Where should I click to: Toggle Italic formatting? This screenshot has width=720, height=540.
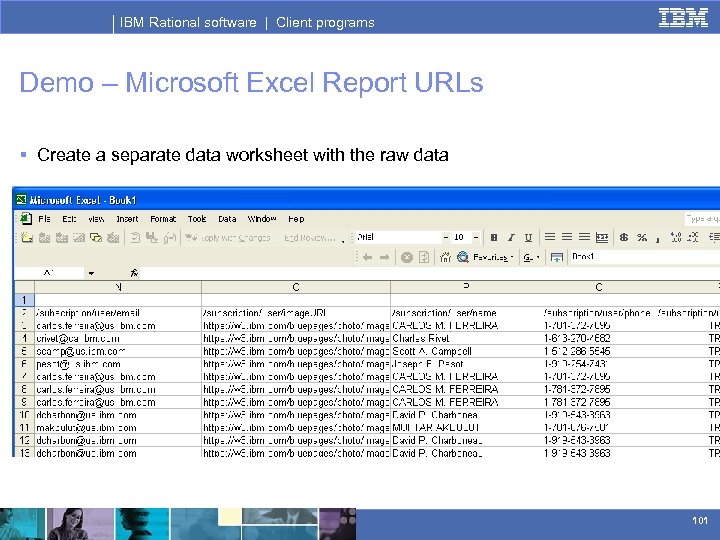(511, 237)
